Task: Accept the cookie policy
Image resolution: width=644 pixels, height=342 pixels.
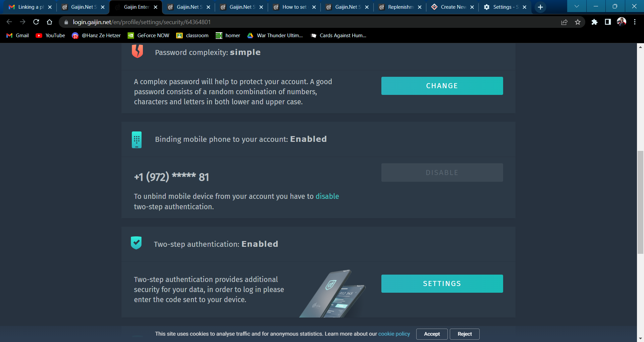Action: point(432,334)
